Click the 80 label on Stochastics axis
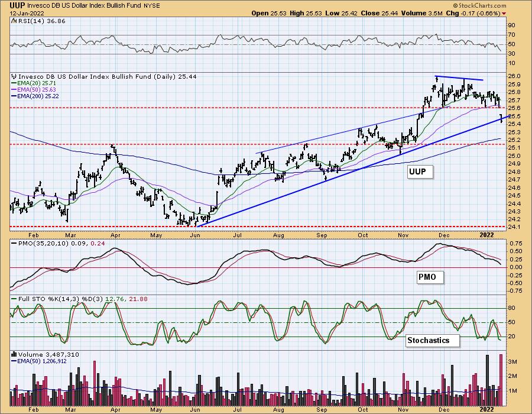The width and height of the screenshot is (532, 414). click(x=512, y=308)
